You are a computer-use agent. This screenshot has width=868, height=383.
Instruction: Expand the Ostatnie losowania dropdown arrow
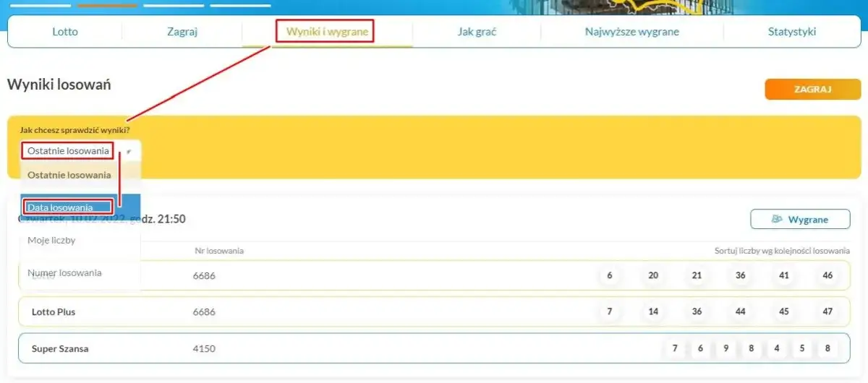[x=129, y=152]
